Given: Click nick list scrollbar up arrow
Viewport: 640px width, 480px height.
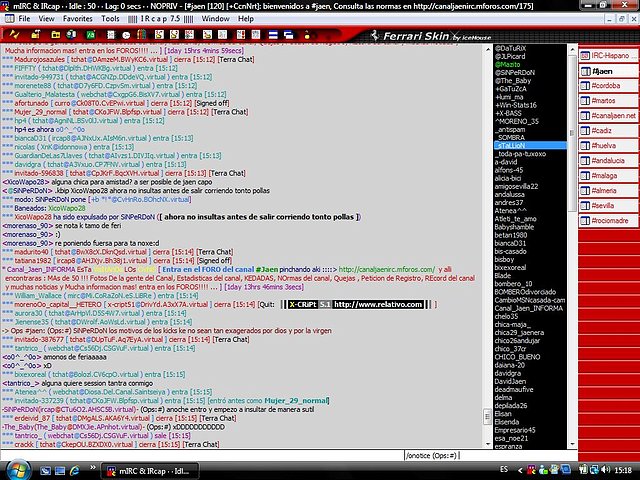Looking at the screenshot, I should [572, 49].
